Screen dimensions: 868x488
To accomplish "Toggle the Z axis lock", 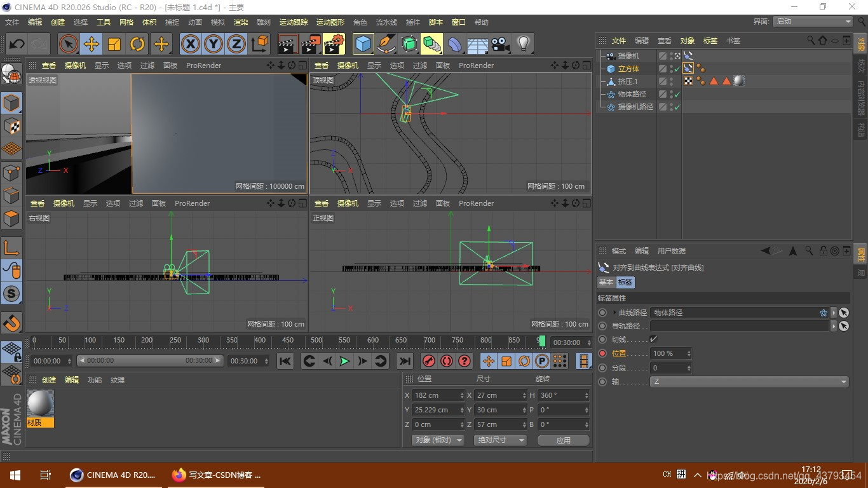I will [x=236, y=44].
